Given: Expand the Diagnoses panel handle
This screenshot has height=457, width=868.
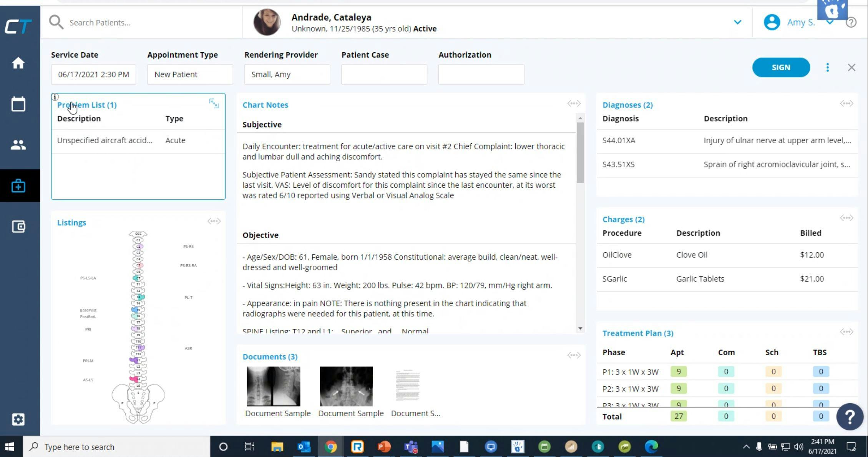Looking at the screenshot, I should (x=846, y=103).
